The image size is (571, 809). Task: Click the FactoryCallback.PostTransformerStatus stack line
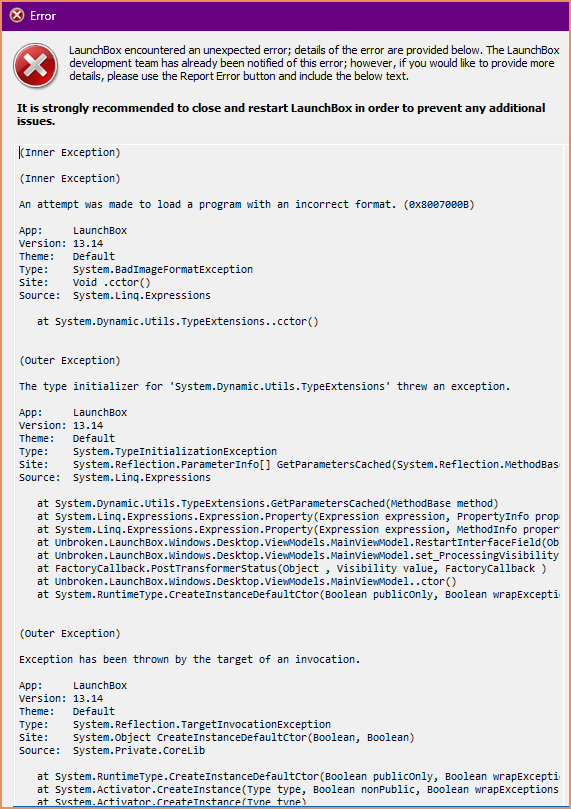click(292, 569)
